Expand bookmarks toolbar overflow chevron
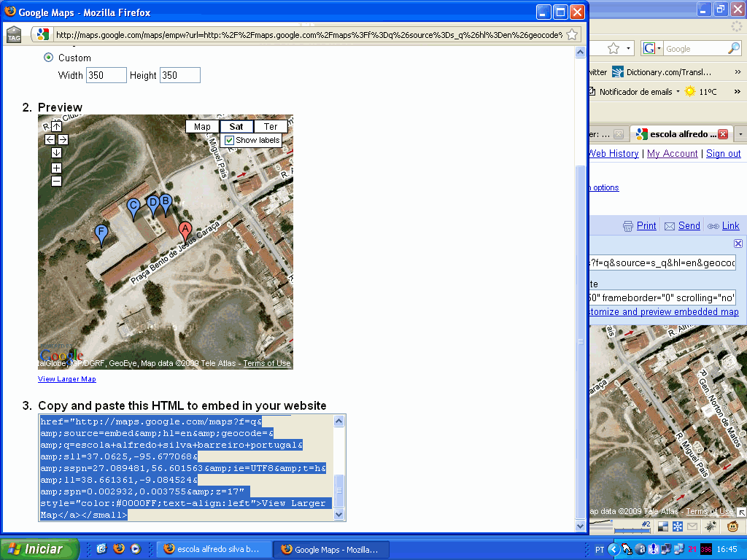Screen dimensions: 747x560 pyautogui.click(x=738, y=72)
